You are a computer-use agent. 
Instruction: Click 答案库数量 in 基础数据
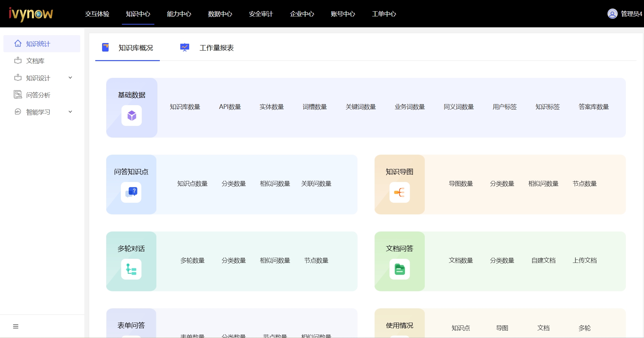pyautogui.click(x=594, y=107)
